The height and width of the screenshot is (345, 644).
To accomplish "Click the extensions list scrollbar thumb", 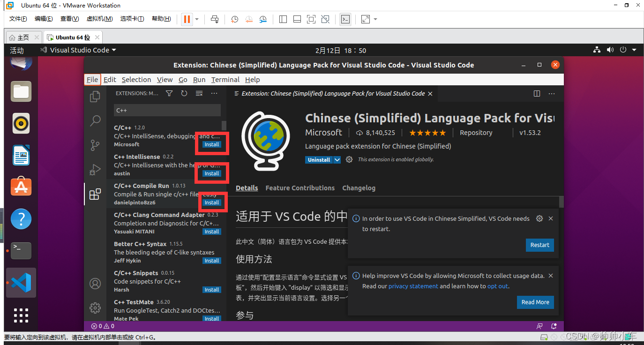I will pos(224,126).
